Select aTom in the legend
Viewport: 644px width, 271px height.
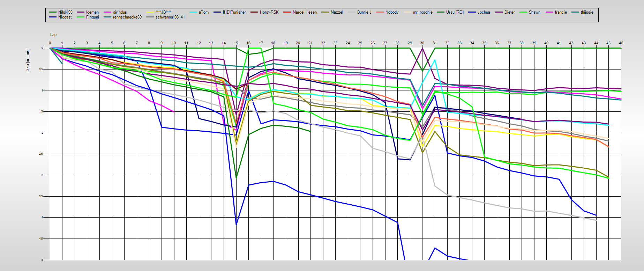click(203, 12)
